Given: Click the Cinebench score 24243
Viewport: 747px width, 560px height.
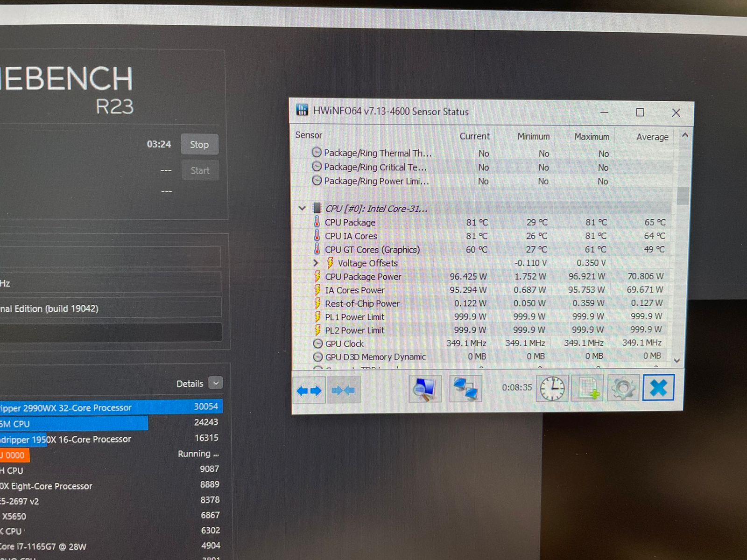Looking at the screenshot, I should (206, 422).
